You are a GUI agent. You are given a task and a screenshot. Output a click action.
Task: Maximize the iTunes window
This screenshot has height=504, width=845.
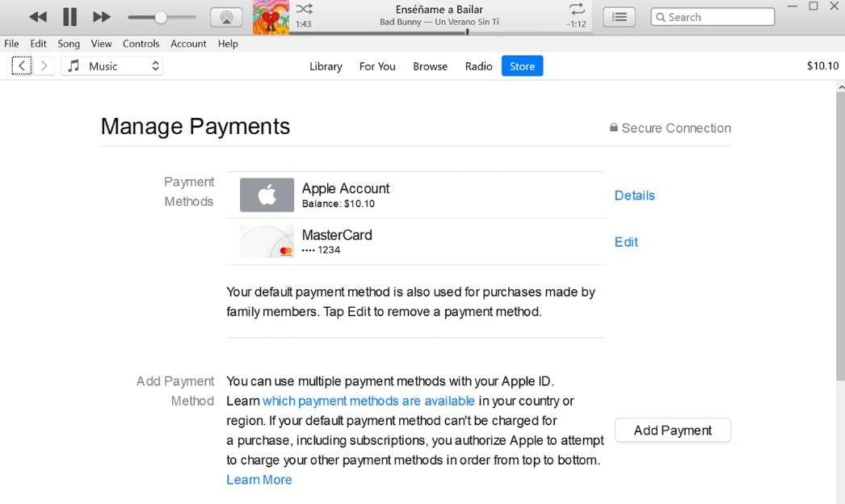(813, 6)
